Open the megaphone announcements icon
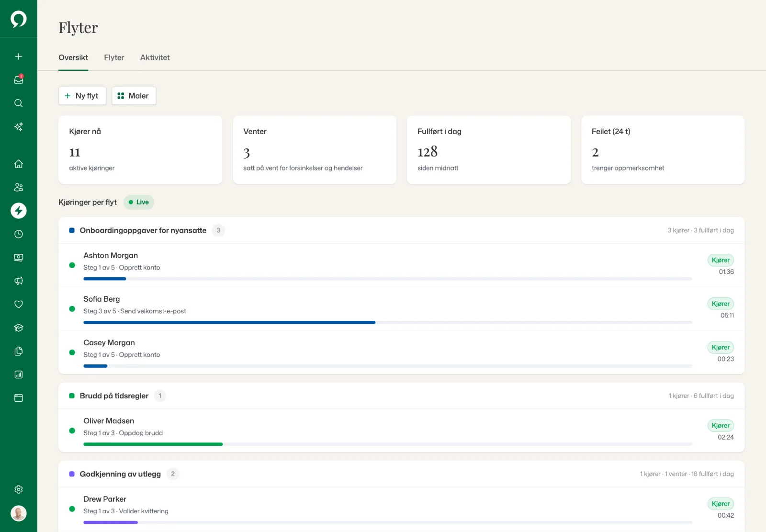766x532 pixels. pos(19,281)
